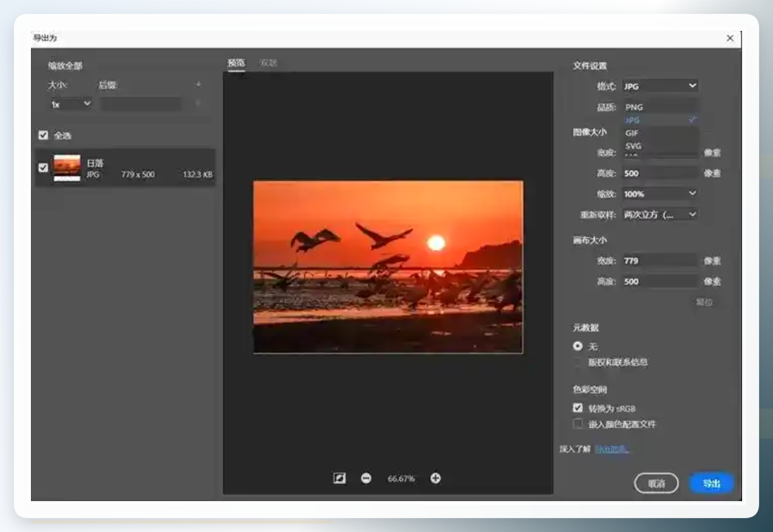Screen dimensions: 773x532
Task: Enable 嵌入颜色配置文件 checkbox
Action: click(578, 424)
